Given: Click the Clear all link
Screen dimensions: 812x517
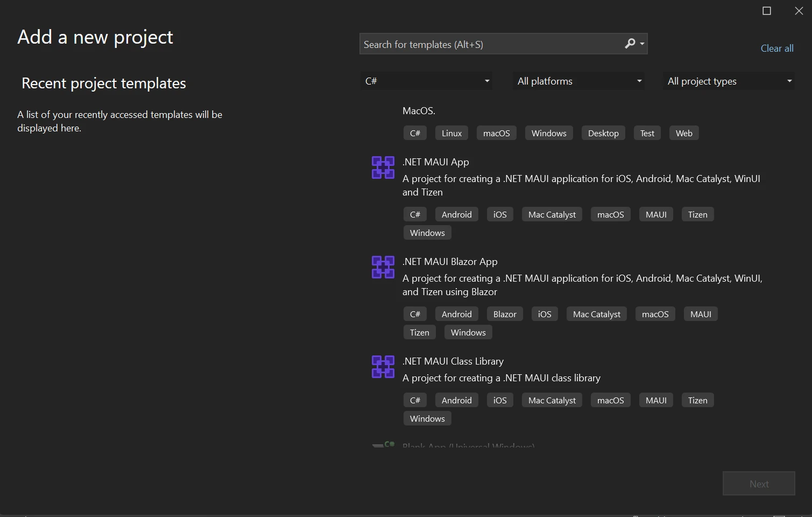Looking at the screenshot, I should [x=777, y=48].
